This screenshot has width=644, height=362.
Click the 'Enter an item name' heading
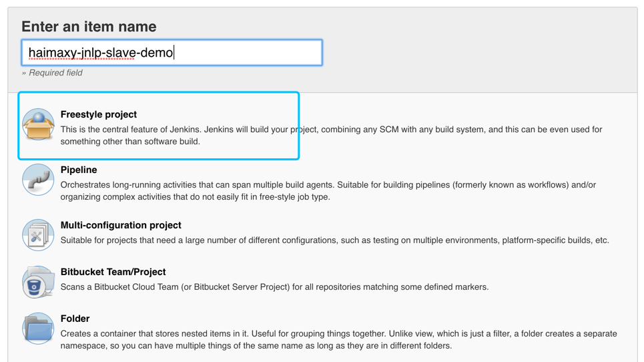point(89,27)
